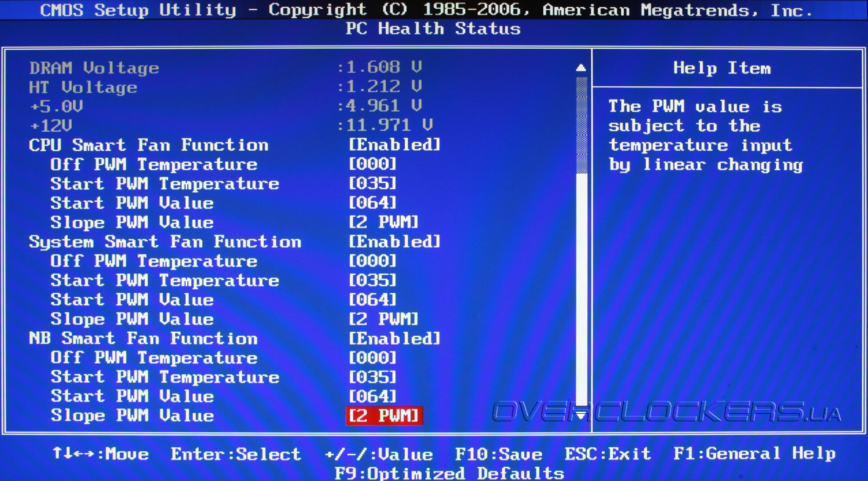868x481 pixels.
Task: Click the Help Item panel heading
Action: point(722,68)
